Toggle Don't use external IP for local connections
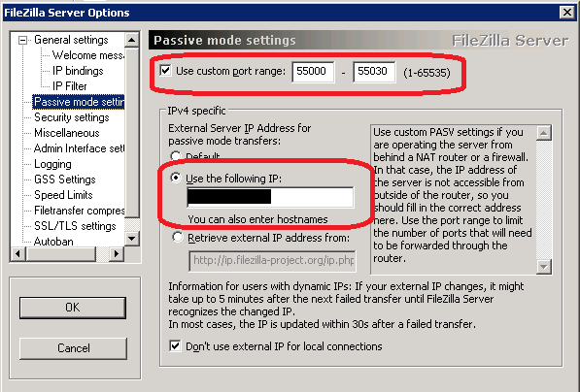Screen dimensions: 580x392 pos(175,345)
